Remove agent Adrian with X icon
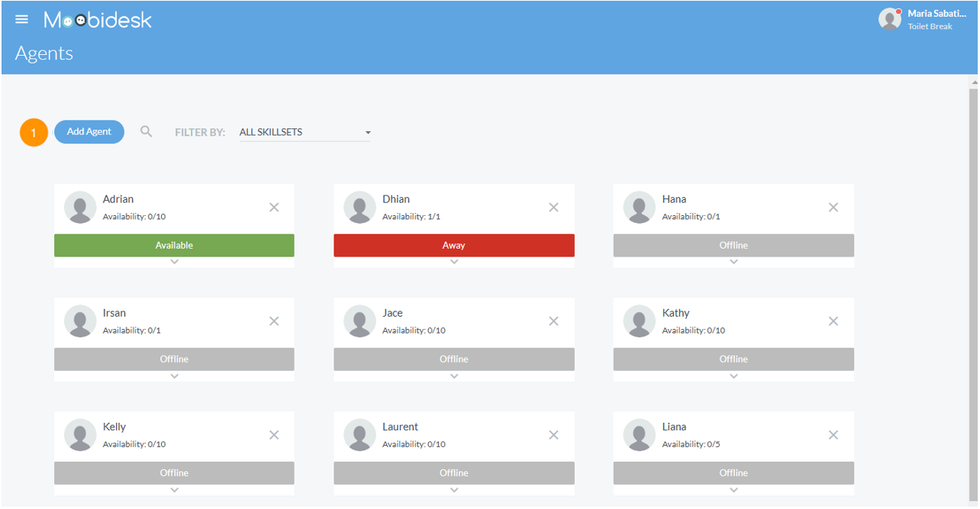Image resolution: width=980 pixels, height=509 pixels. pos(274,208)
